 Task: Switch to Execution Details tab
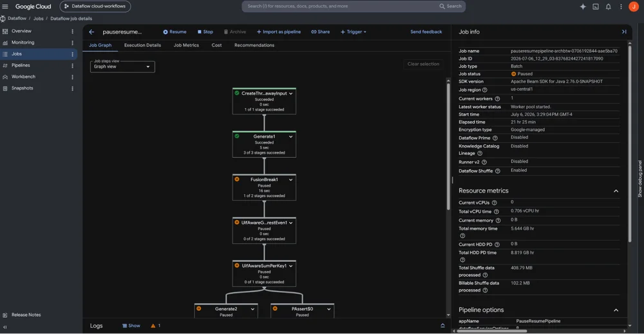pos(142,45)
